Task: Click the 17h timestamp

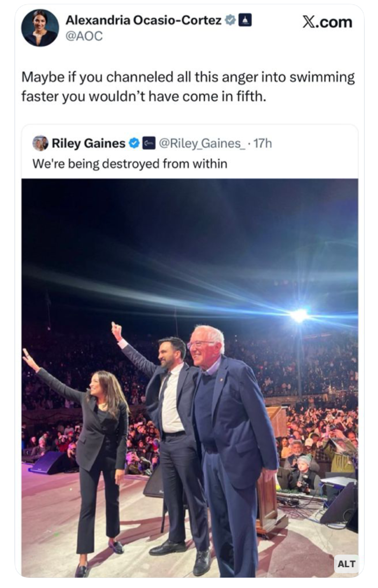Action: (263, 143)
